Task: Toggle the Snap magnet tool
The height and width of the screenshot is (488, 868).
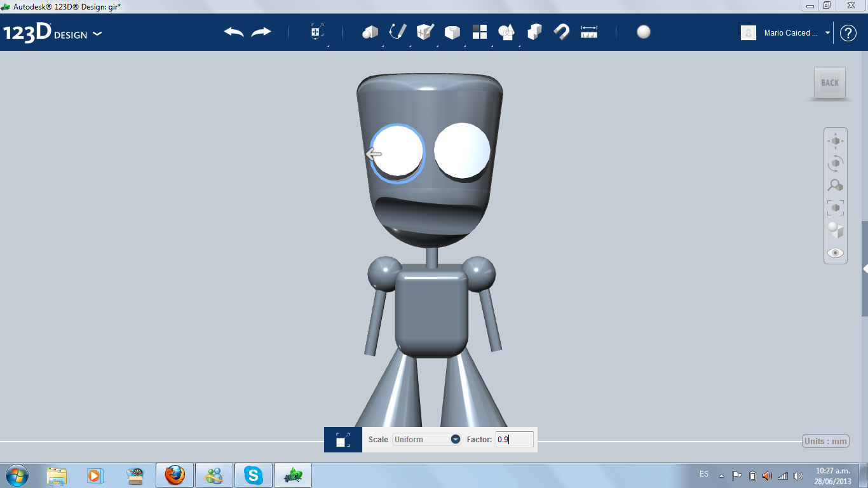Action: (562, 32)
